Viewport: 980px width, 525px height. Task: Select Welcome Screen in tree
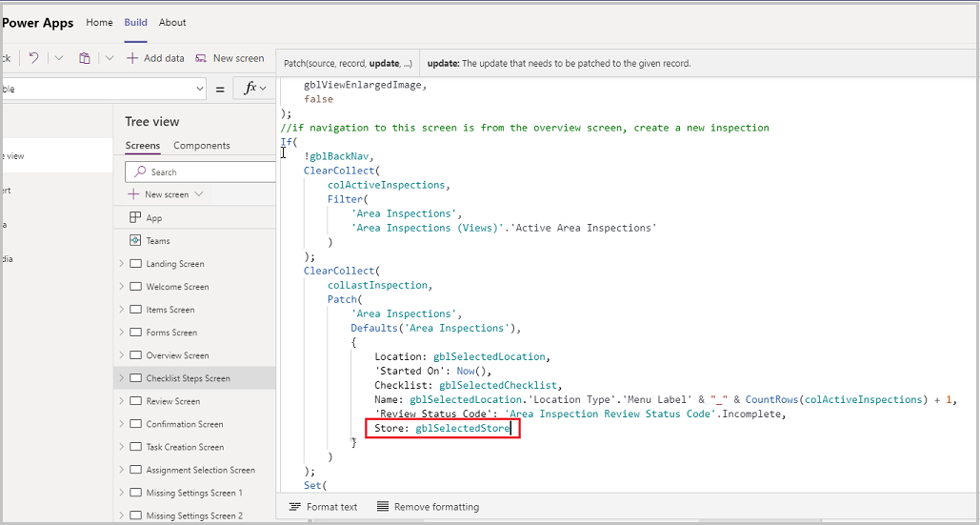tap(177, 287)
